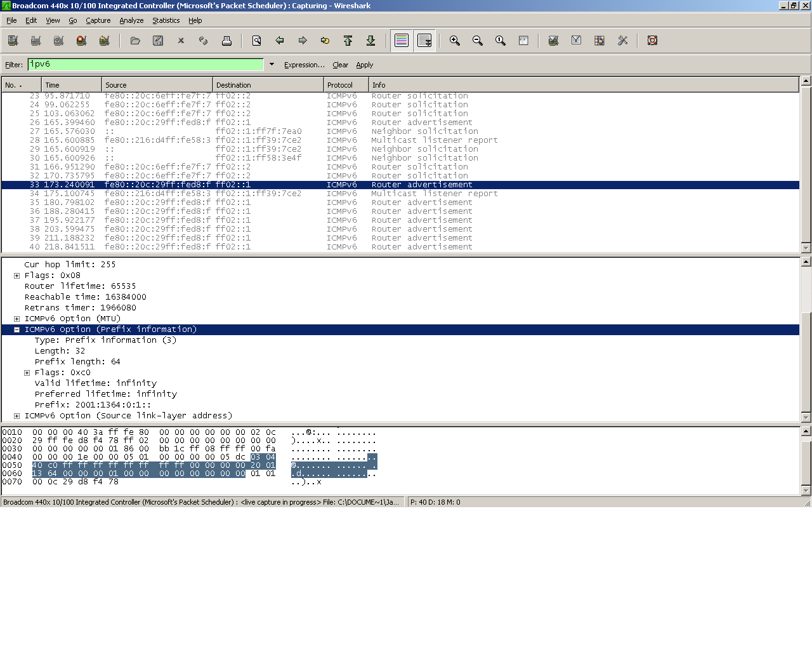Toggle auto scroll in live capture
Viewport: 812px width, 650px height.
coord(424,41)
